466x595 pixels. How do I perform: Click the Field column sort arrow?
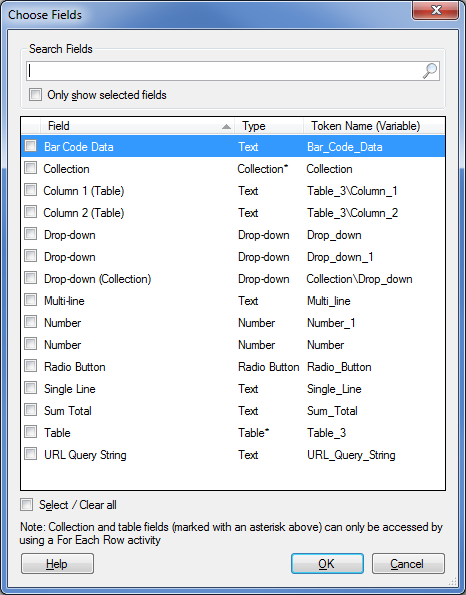click(x=227, y=126)
